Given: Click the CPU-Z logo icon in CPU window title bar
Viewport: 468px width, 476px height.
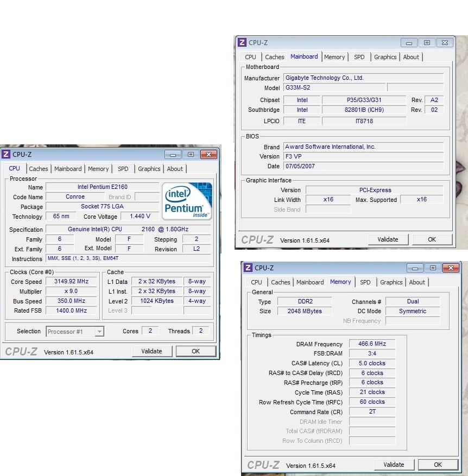Looking at the screenshot, I should (x=6, y=154).
